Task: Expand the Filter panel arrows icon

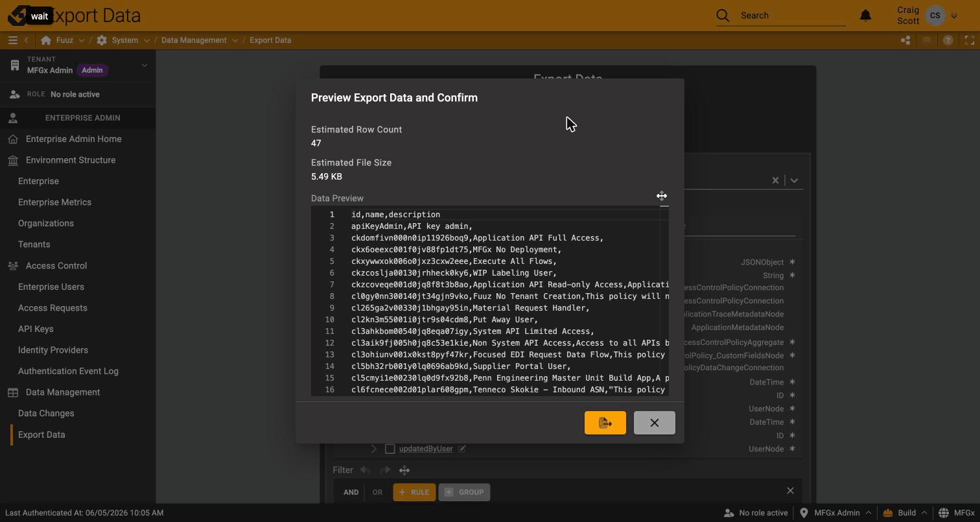Action: coord(404,470)
